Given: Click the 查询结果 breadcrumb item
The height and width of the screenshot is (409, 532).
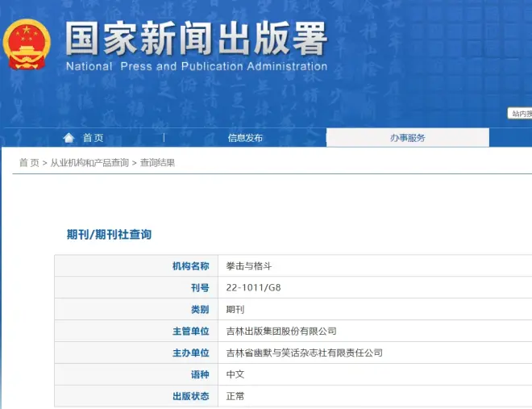Looking at the screenshot, I should (x=157, y=163).
